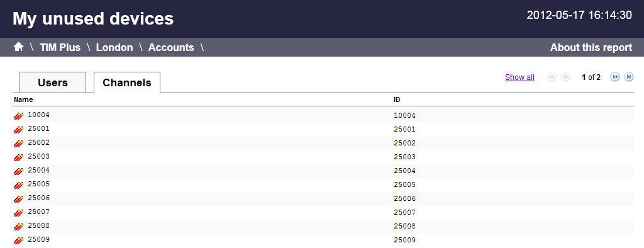Go to the previous page arrow
Screen dimensions: 644x248
tap(565, 77)
